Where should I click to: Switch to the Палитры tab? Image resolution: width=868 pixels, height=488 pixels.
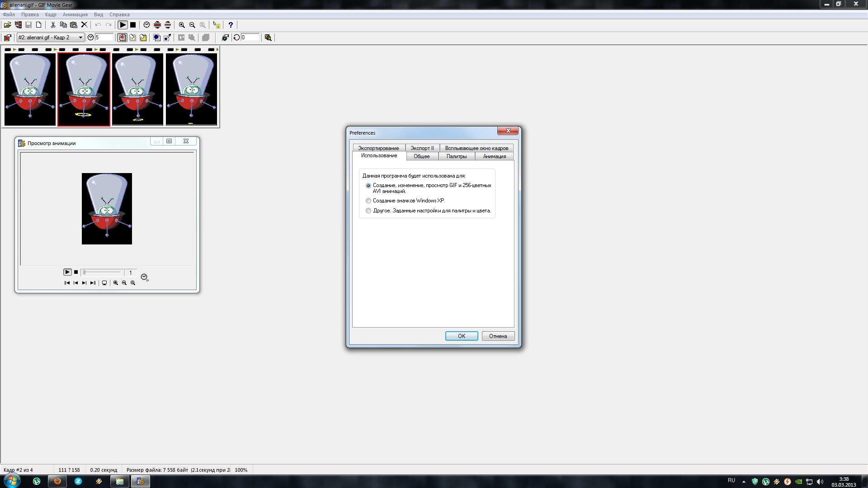click(456, 156)
